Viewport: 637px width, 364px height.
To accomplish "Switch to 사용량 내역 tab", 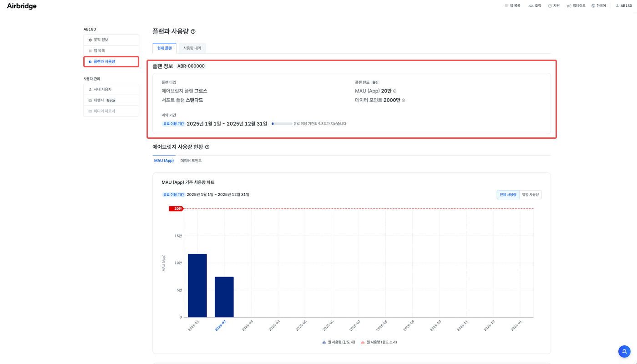I will pos(192,48).
